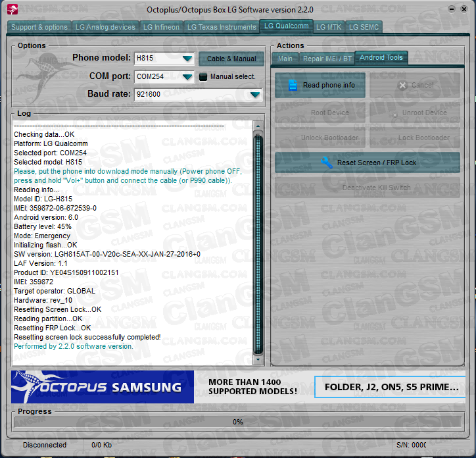
Task: Click log line 'Resetting FRP Lock...OK'
Action: (x=52, y=328)
